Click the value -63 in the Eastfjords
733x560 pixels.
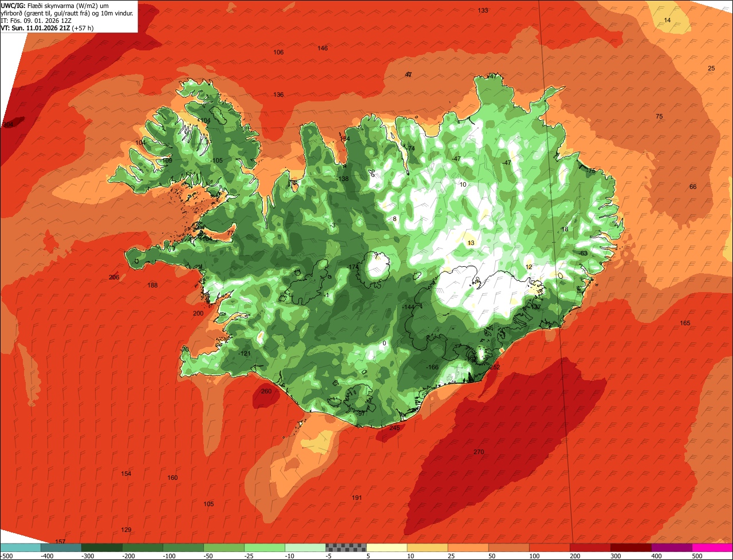coord(583,253)
